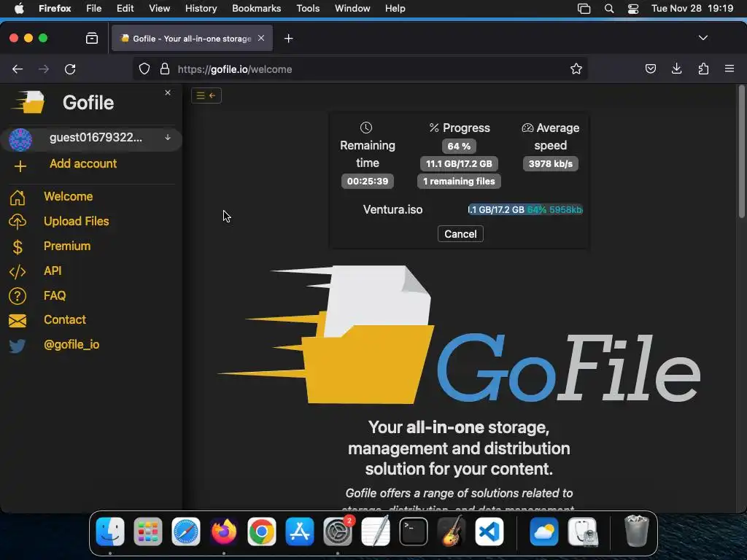Screen dimensions: 747x560
Task: Open Visual Studio Code from the Dock
Action: click(x=489, y=532)
